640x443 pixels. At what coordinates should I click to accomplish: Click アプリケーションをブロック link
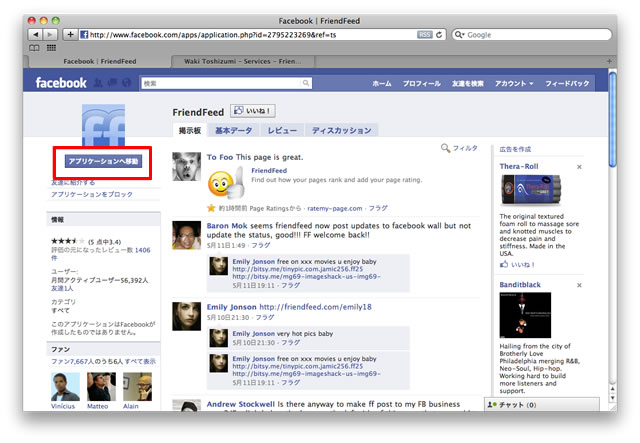coord(92,194)
